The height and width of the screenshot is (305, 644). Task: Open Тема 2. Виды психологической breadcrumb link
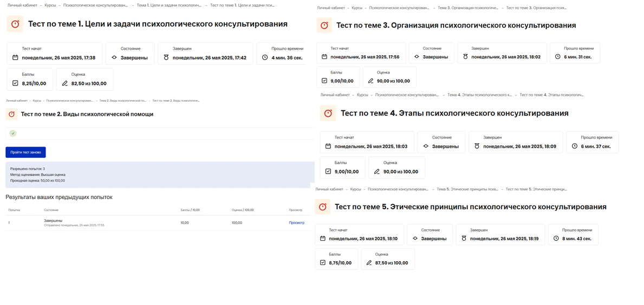[123, 101]
